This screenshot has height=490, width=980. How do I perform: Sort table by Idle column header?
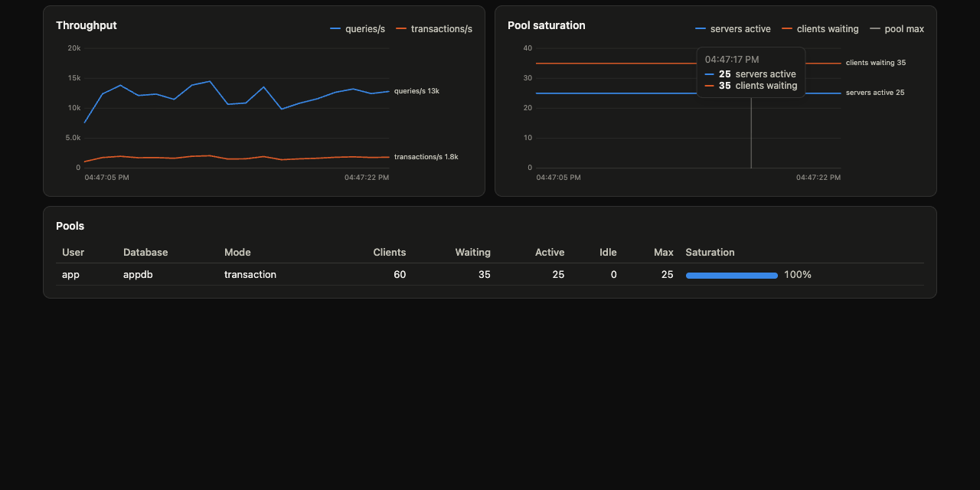pos(608,252)
